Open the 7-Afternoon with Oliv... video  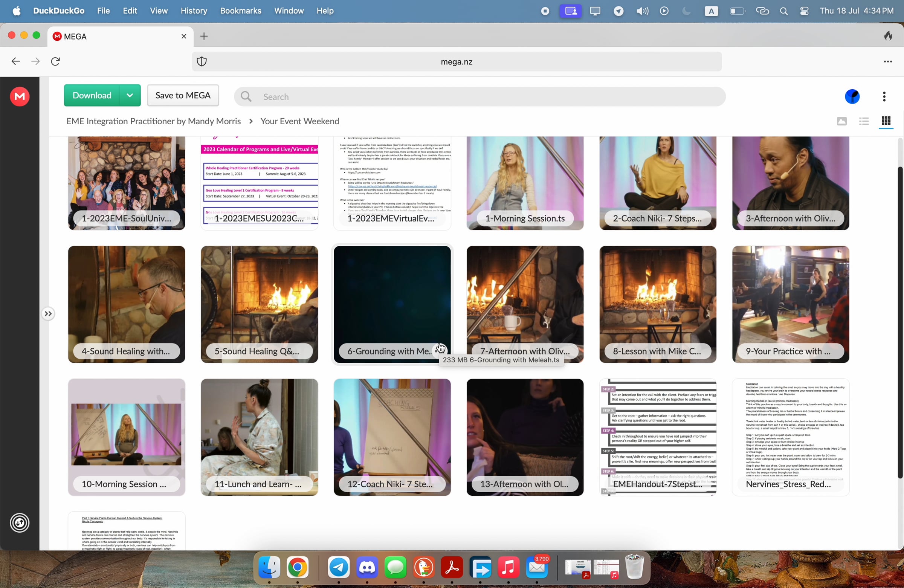525,305
